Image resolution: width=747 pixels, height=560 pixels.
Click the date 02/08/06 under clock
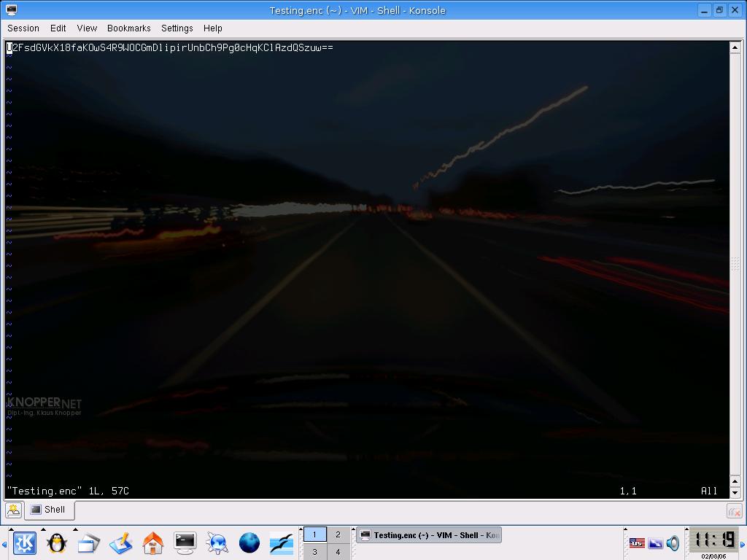tap(713, 556)
